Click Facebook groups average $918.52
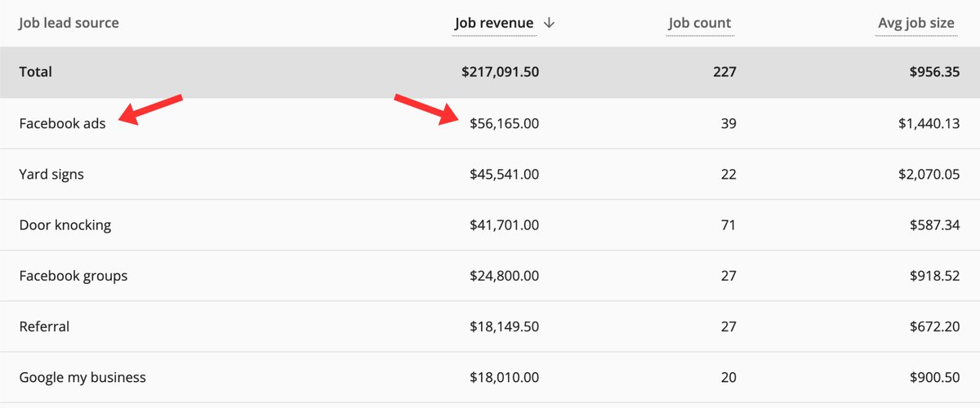980x408 pixels. click(x=934, y=276)
